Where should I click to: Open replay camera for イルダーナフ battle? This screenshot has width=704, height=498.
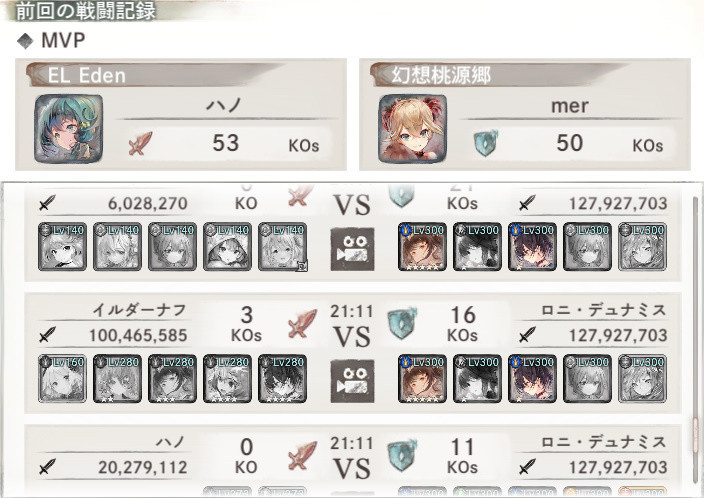pos(352,381)
